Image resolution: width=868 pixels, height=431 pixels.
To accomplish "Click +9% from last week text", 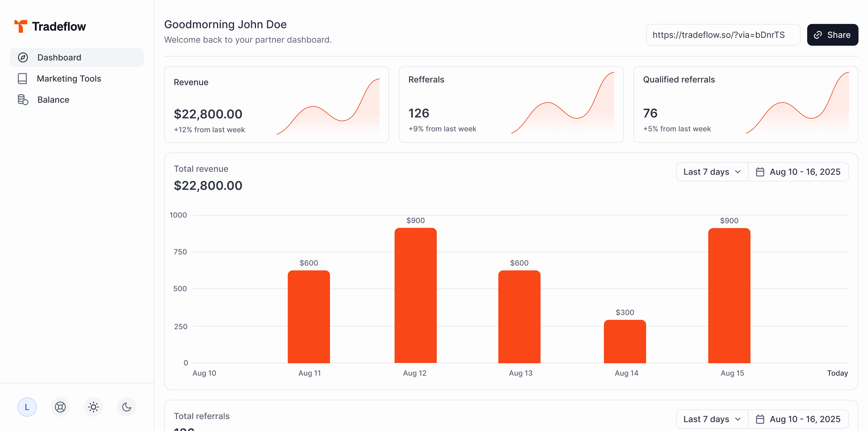I will pos(442,129).
